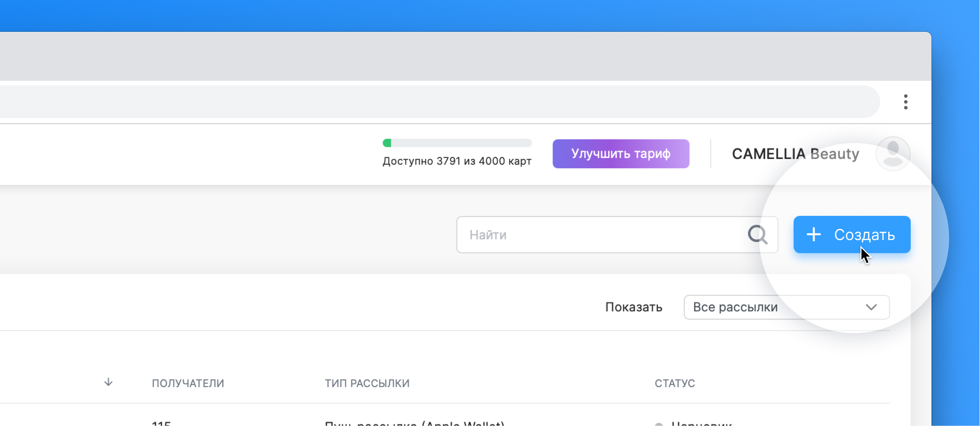
Task: Sort by the down-arrow column header
Action: click(108, 382)
